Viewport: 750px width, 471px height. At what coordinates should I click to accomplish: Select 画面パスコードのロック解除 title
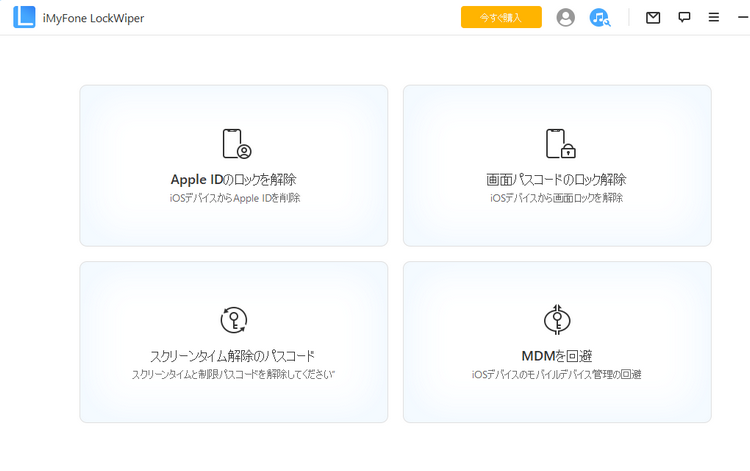[x=556, y=180]
